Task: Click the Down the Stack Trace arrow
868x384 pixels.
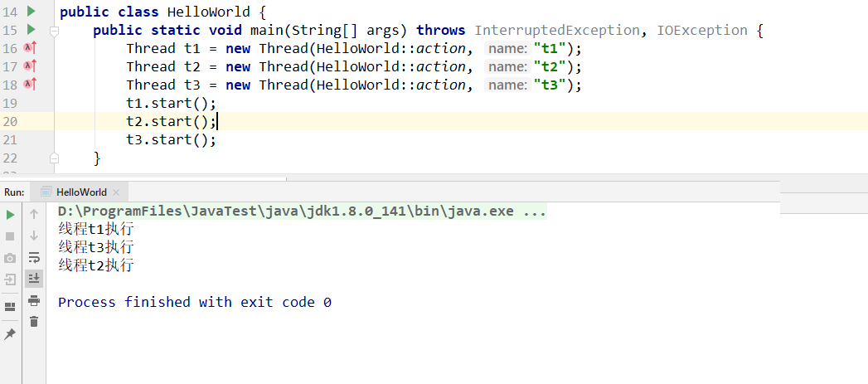Action: [x=34, y=236]
